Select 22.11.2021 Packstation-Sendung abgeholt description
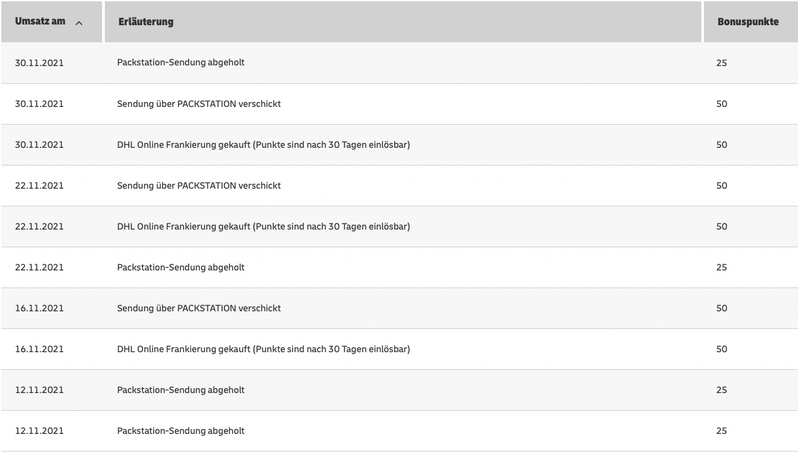 click(x=181, y=268)
